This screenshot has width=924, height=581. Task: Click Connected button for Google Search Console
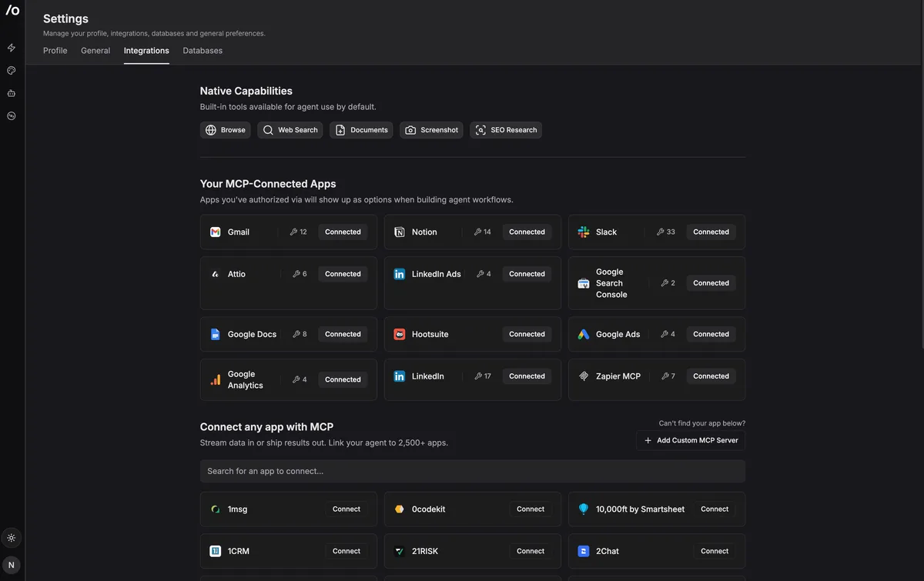click(711, 283)
